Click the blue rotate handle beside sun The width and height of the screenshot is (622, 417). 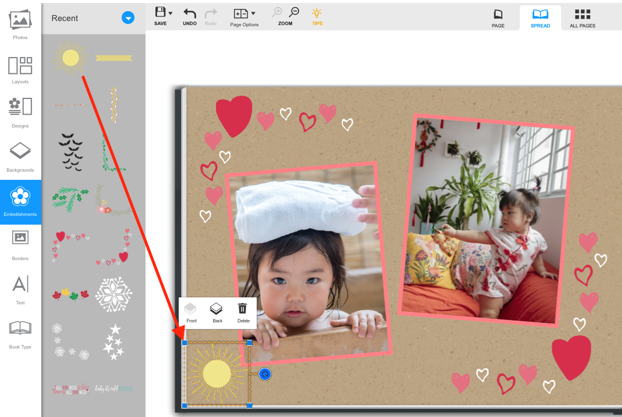click(265, 374)
